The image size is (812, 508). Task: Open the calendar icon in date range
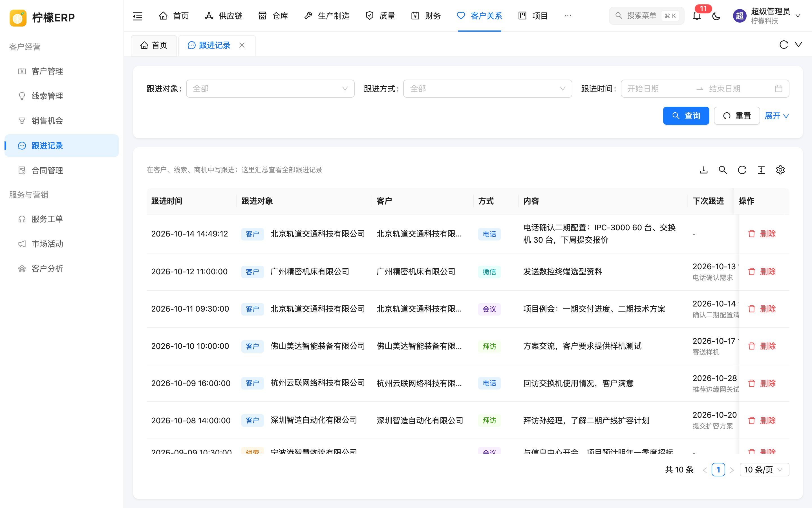pos(779,89)
